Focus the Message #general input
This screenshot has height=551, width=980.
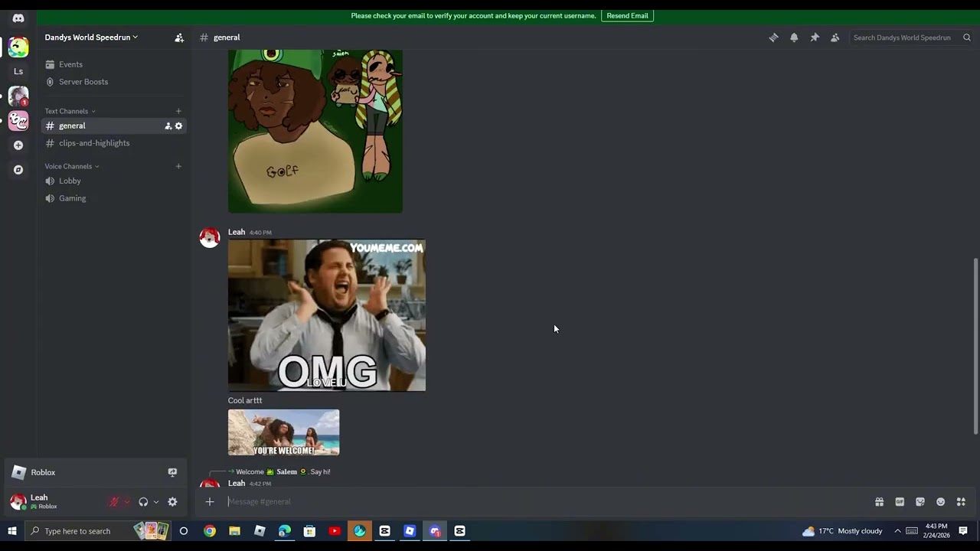[536, 502]
